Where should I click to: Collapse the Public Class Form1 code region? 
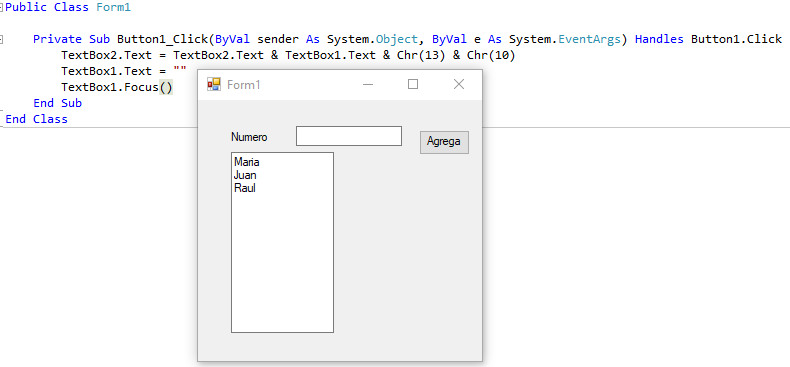coord(2,8)
